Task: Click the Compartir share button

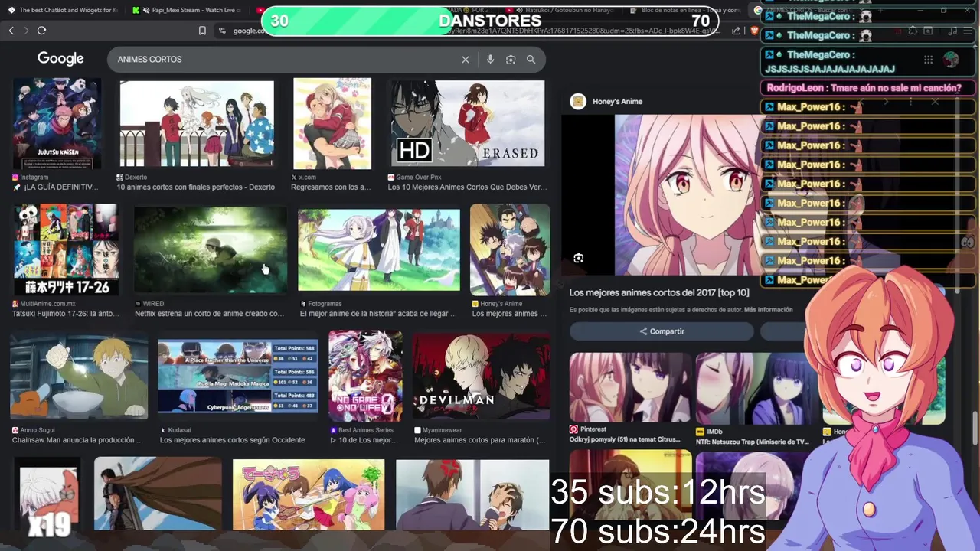Action: pos(661,331)
